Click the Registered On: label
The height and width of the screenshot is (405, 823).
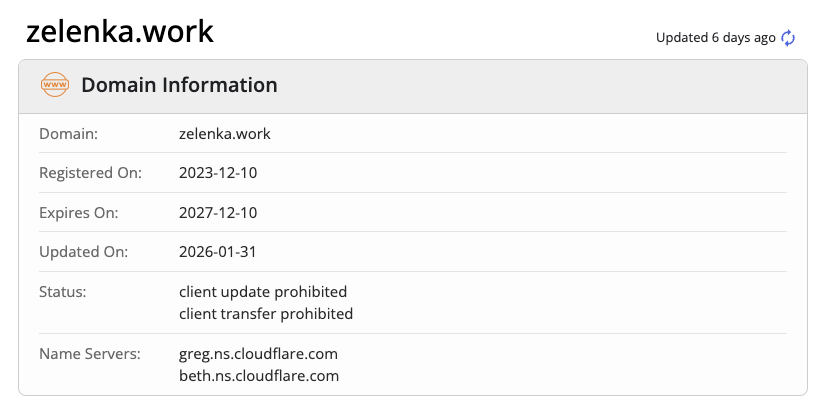coord(90,173)
